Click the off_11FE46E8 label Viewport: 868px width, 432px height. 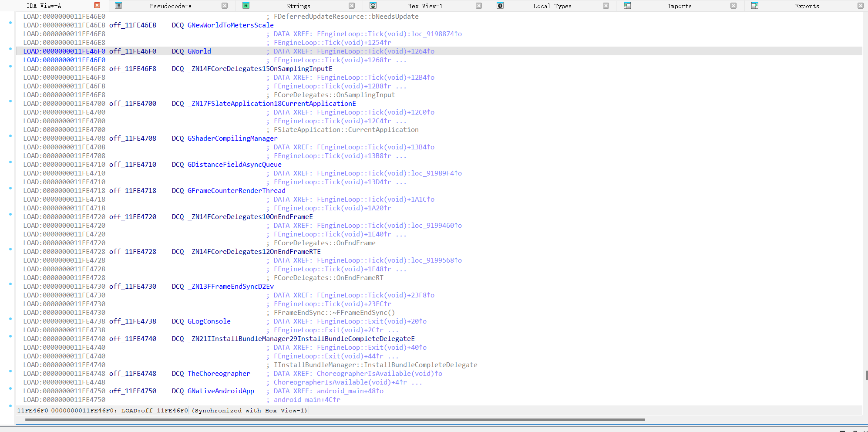(133, 25)
